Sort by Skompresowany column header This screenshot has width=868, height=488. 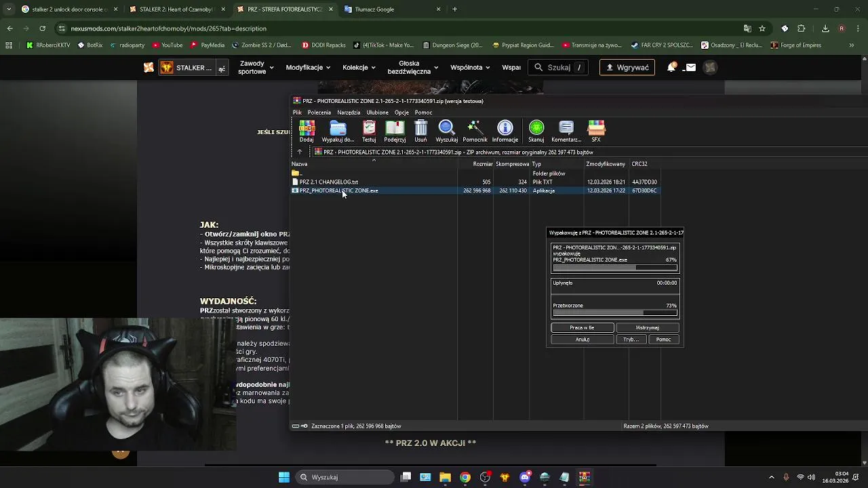click(x=512, y=164)
